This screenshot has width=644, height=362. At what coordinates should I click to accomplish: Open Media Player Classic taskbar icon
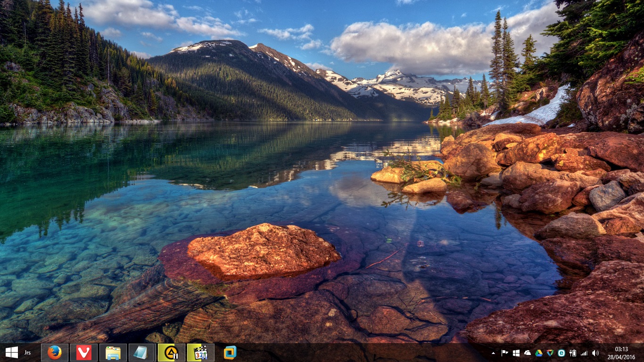tap(200, 353)
